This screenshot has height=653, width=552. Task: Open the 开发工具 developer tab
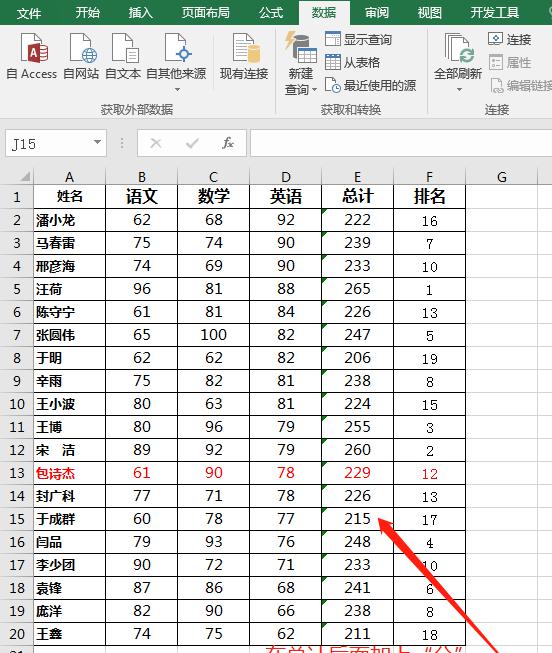click(495, 13)
